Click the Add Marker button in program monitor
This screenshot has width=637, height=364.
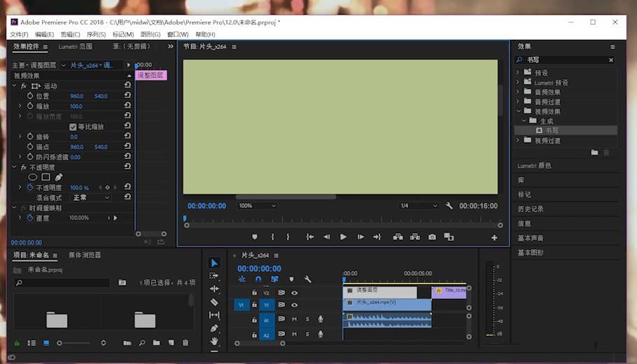click(254, 237)
